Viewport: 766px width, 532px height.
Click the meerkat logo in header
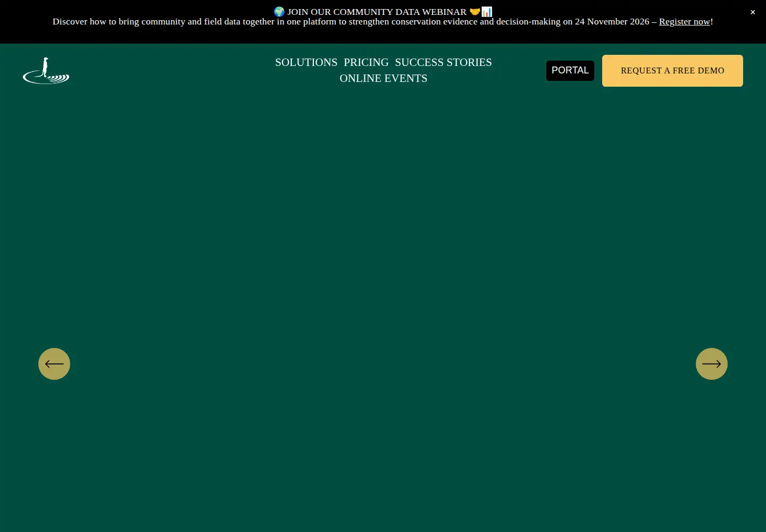coord(46,71)
